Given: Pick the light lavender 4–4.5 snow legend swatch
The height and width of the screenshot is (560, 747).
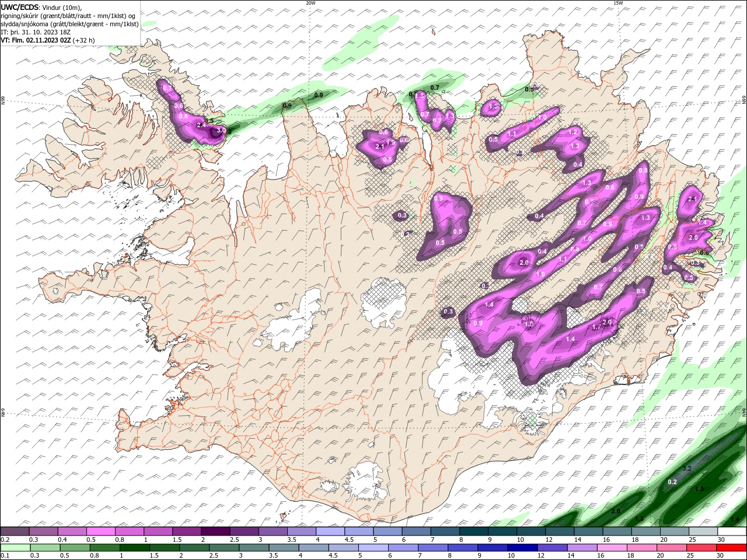Looking at the screenshot, I should 330,531.
